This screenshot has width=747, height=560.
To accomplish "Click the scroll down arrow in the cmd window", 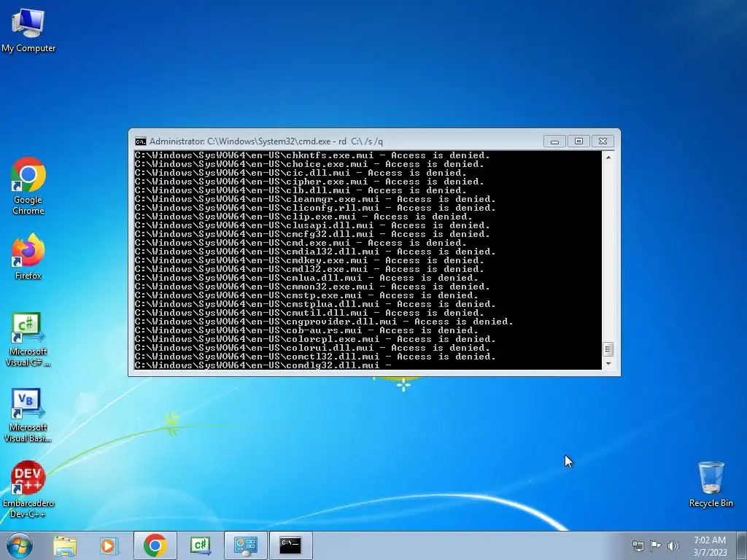I will click(x=608, y=364).
